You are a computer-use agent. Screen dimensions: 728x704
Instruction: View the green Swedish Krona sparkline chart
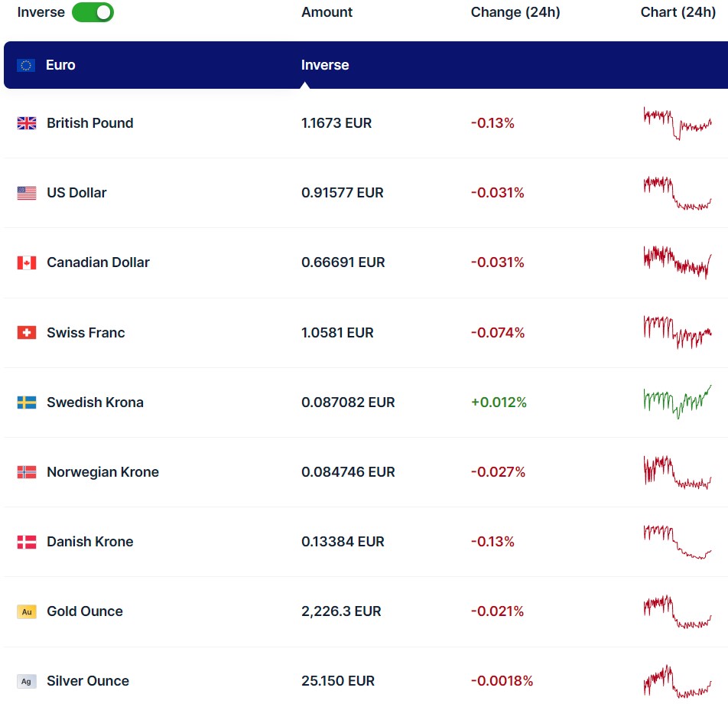678,402
